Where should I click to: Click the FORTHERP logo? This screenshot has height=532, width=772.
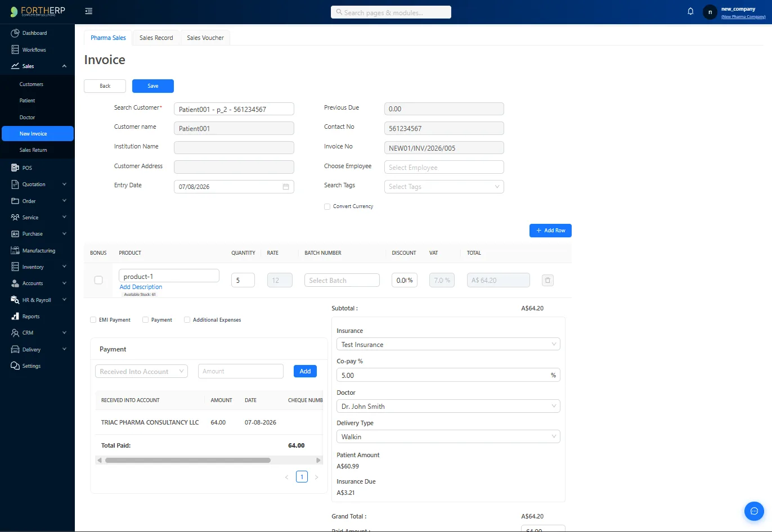(x=38, y=11)
